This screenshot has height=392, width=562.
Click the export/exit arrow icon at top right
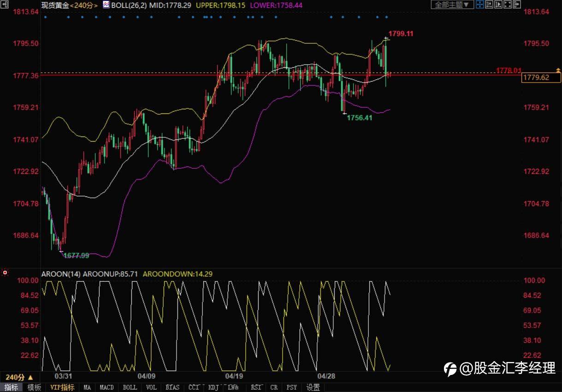(516, 5)
